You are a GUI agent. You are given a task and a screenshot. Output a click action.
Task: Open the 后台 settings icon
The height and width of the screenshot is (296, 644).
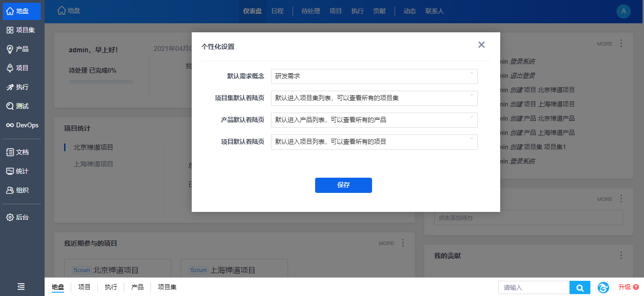[x=10, y=217]
